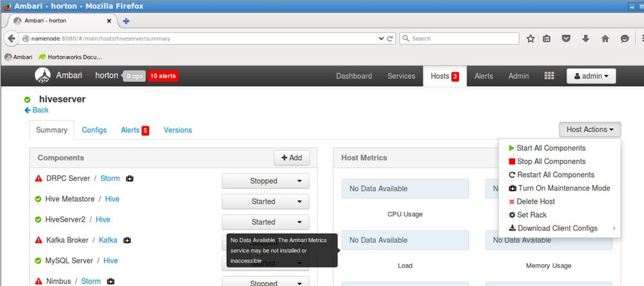Click Nimbus maintenance mode icon
The width and height of the screenshot is (644, 286).
[110, 281]
